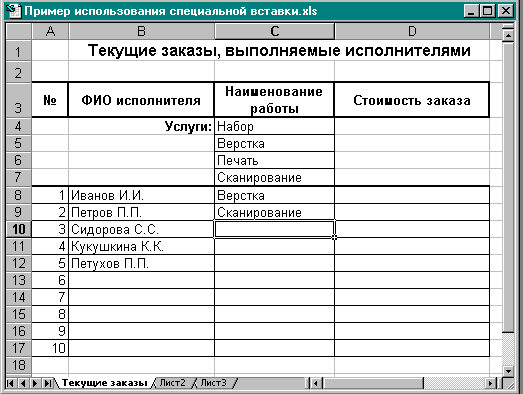Select the Сканирование cell in row 7
Screen dimensions: 523x394
click(x=274, y=177)
